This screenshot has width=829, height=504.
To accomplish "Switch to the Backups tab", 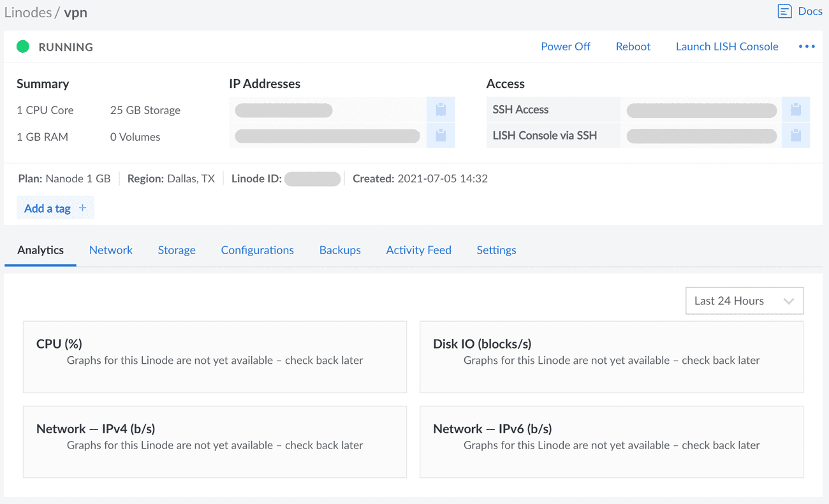I will (x=339, y=250).
